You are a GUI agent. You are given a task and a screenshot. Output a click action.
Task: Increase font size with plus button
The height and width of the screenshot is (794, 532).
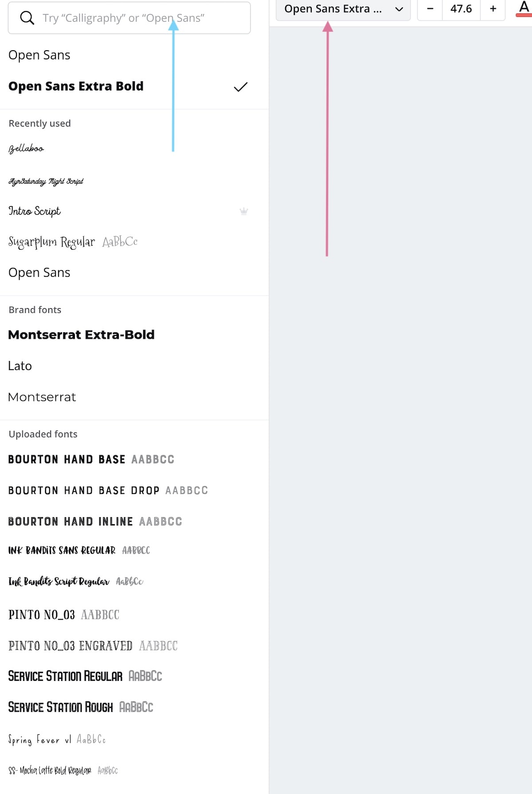pos(493,9)
